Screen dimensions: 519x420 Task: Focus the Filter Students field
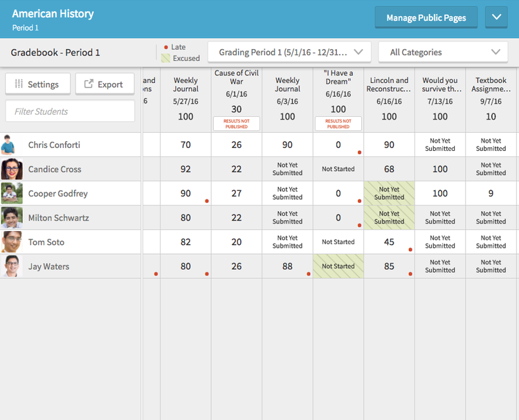pyautogui.click(x=70, y=111)
